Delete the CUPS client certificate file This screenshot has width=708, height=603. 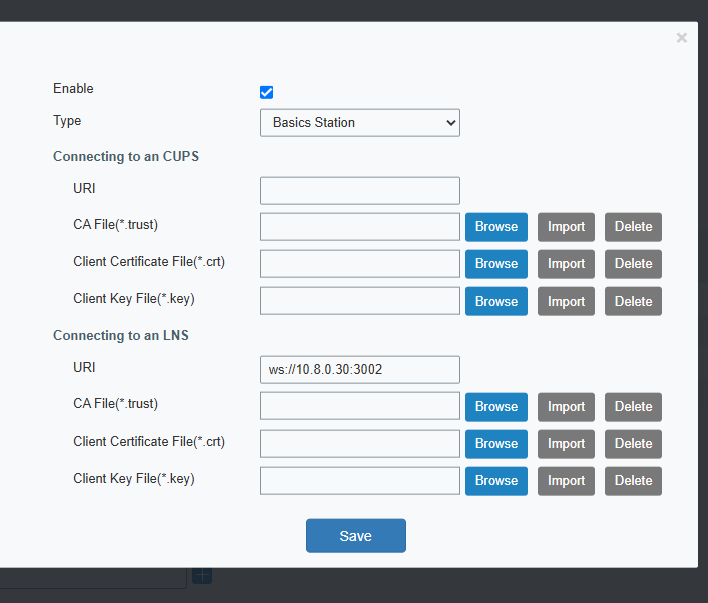[x=633, y=264]
